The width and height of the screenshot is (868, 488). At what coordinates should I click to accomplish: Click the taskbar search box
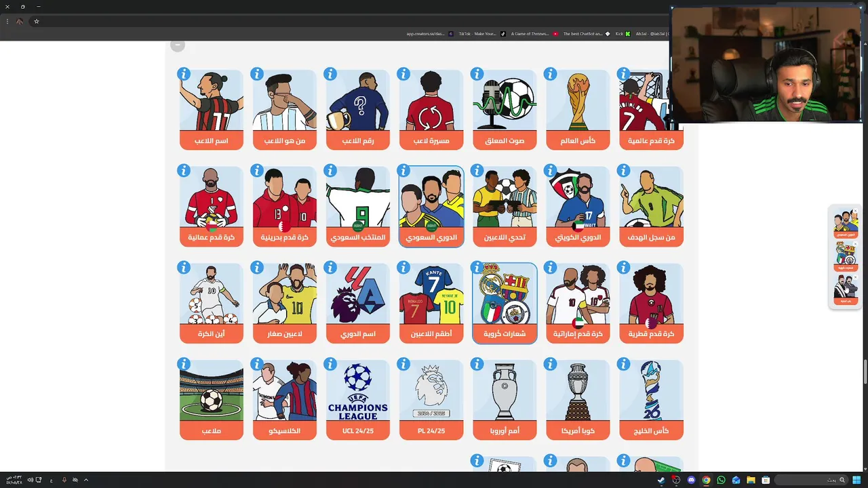click(810, 480)
